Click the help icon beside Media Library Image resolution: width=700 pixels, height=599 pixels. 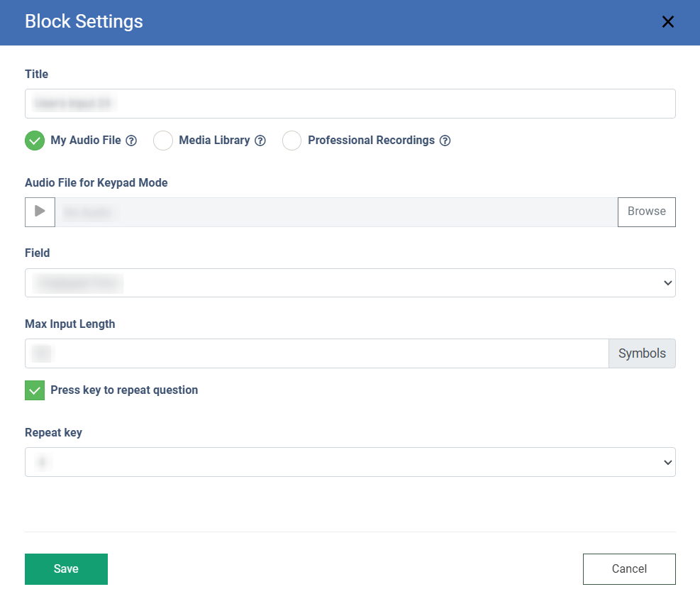coord(260,141)
